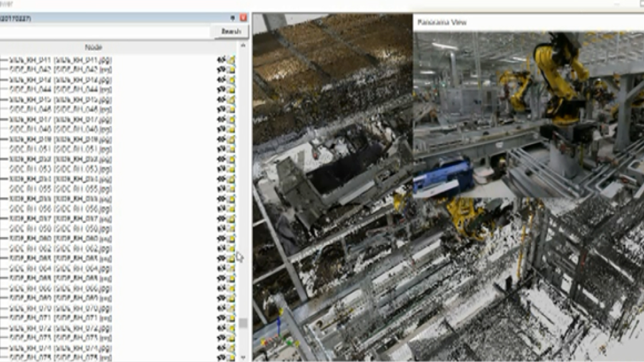Toggle visibility eye for SIDE_RH_053

click(x=220, y=168)
